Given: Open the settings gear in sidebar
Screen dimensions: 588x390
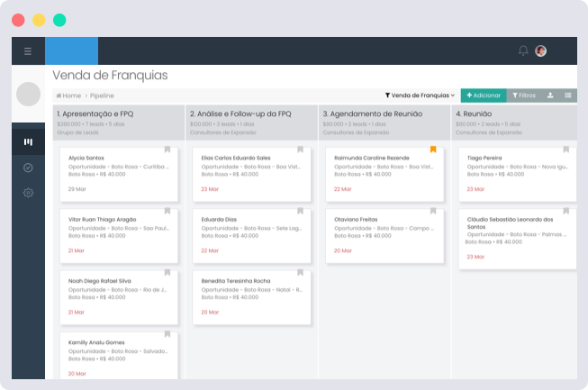Looking at the screenshot, I should point(28,193).
